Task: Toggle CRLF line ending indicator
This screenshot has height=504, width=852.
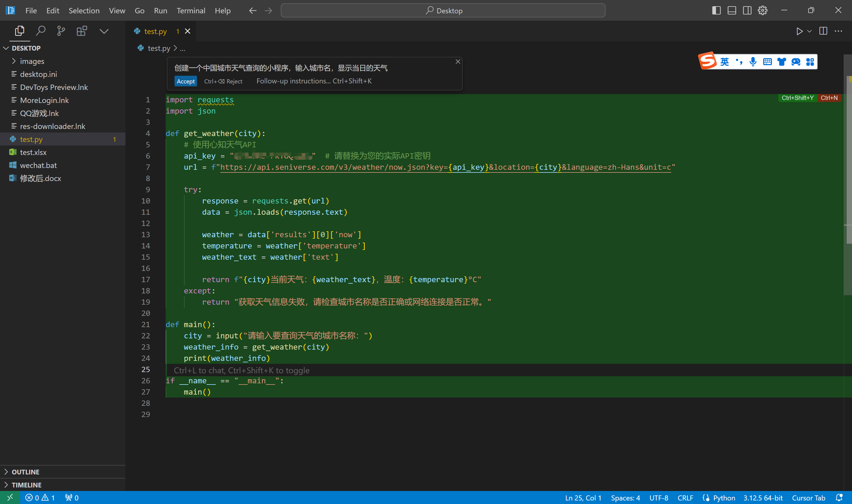Action: click(x=684, y=497)
